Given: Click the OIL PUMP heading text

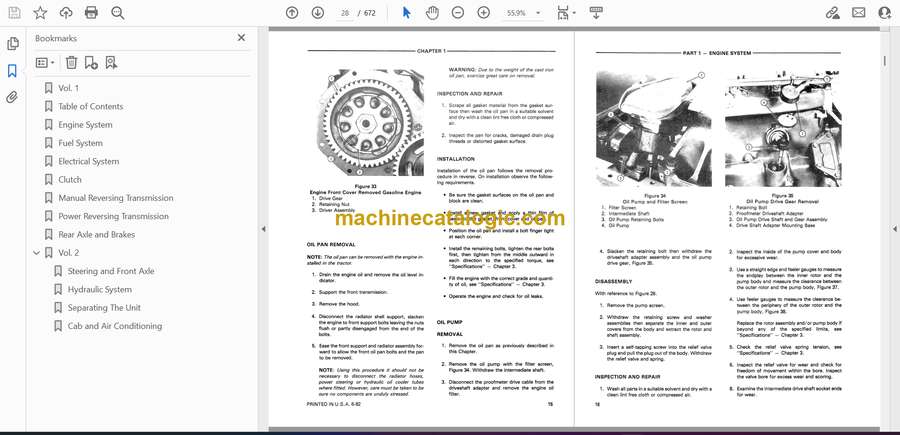Looking at the screenshot, I should coord(449,322).
